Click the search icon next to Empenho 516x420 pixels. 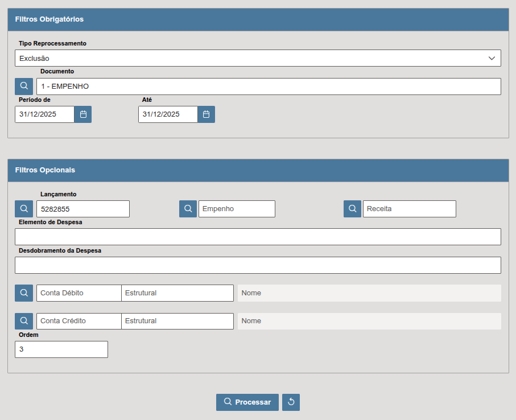188,209
